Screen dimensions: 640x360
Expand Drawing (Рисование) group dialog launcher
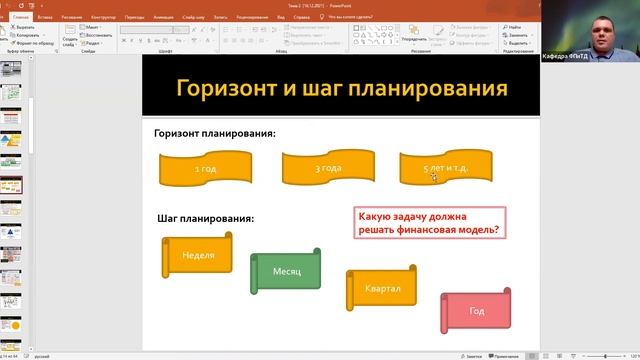tap(496, 51)
